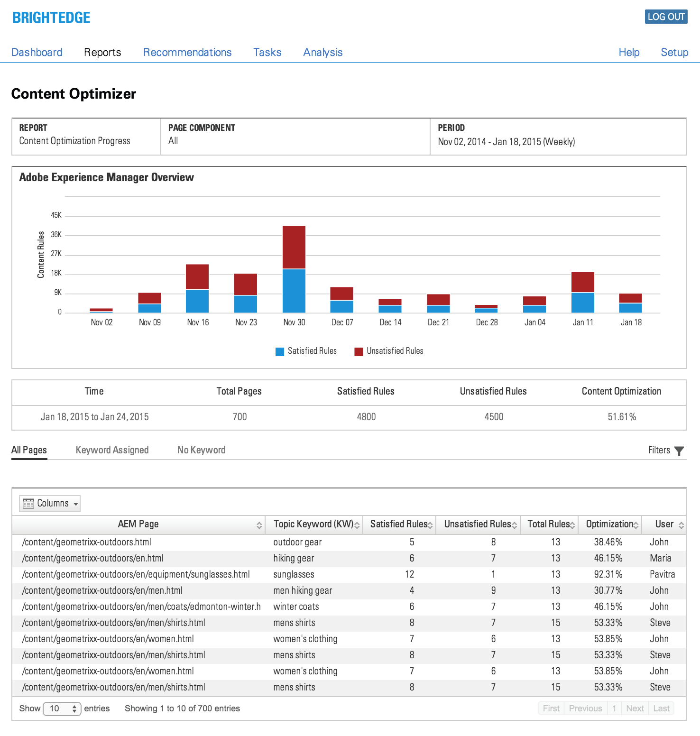The width and height of the screenshot is (700, 736).
Task: Open the show entries count dropdown
Action: [x=62, y=708]
